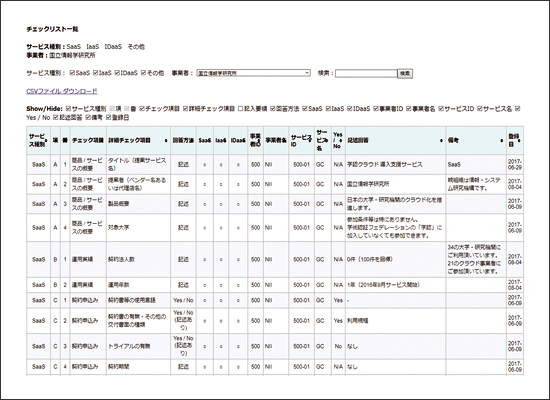The image size is (550, 400).
Task: Hide the サービス種別 column via Show/Hide checkbox
Action: click(68, 109)
